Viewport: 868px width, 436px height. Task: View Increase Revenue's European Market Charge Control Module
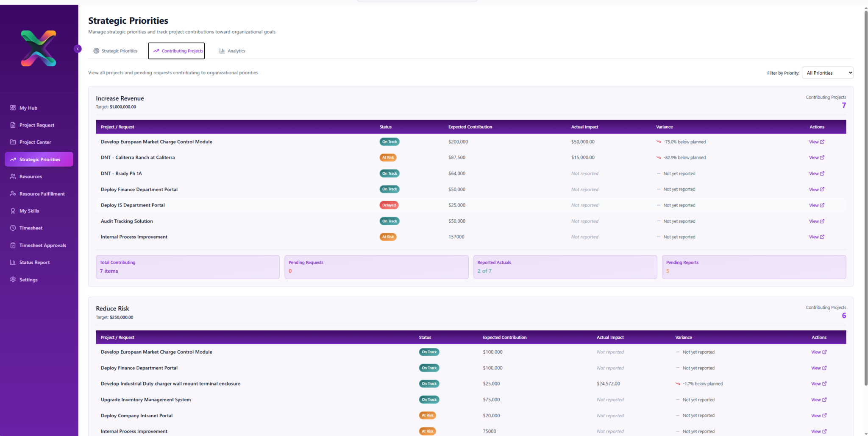click(816, 142)
